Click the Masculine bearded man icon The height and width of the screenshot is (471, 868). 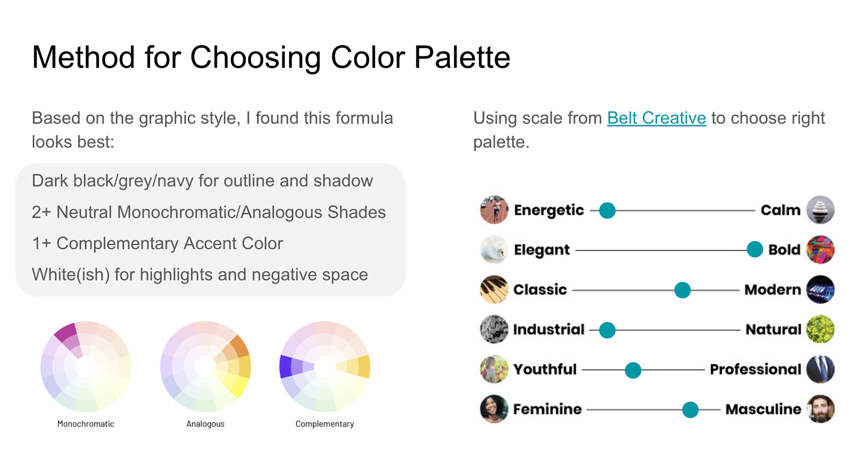tap(820, 409)
